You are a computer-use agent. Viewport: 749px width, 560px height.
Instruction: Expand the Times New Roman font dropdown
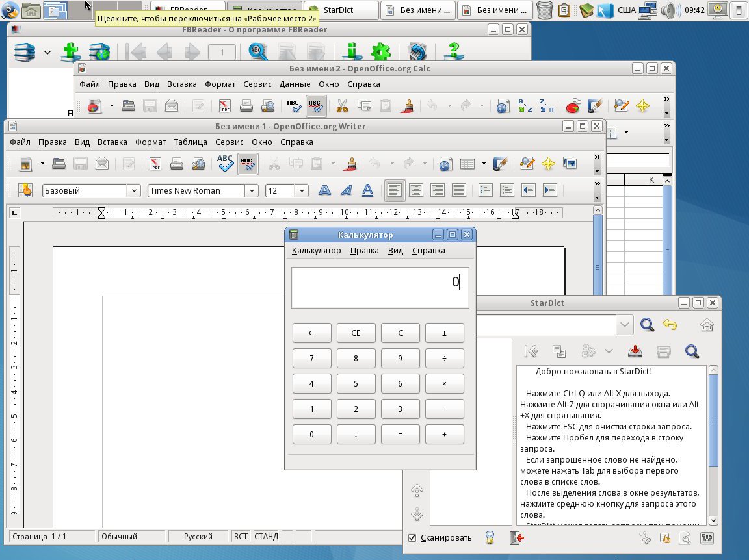pyautogui.click(x=252, y=190)
